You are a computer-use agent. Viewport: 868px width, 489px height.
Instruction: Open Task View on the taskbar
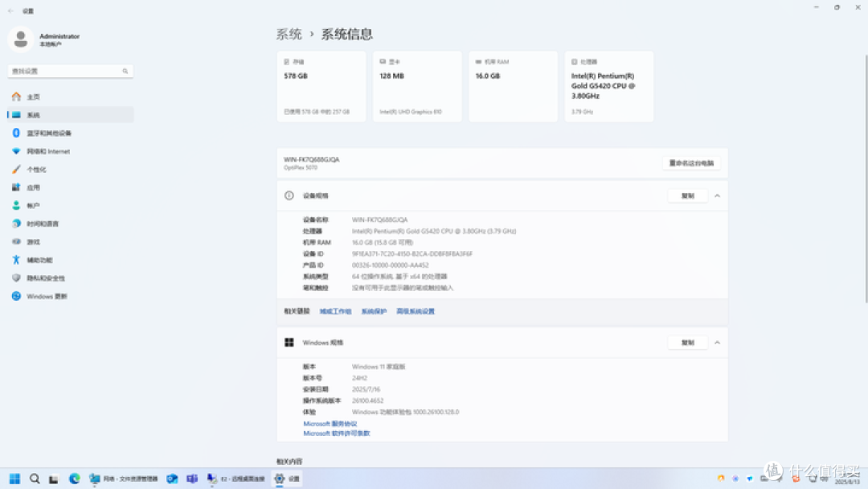54,479
